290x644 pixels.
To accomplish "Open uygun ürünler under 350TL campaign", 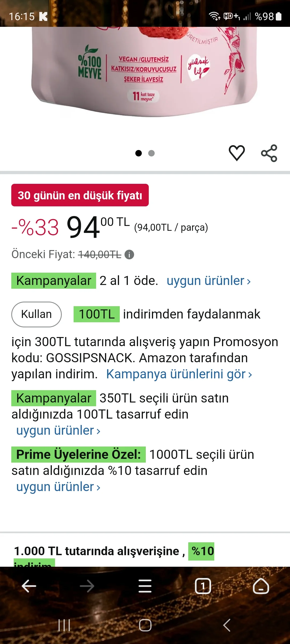I will click(58, 430).
